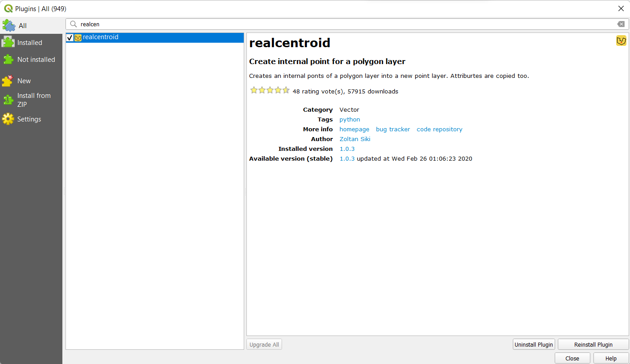Click the Install from ZIP icon

coord(8,100)
